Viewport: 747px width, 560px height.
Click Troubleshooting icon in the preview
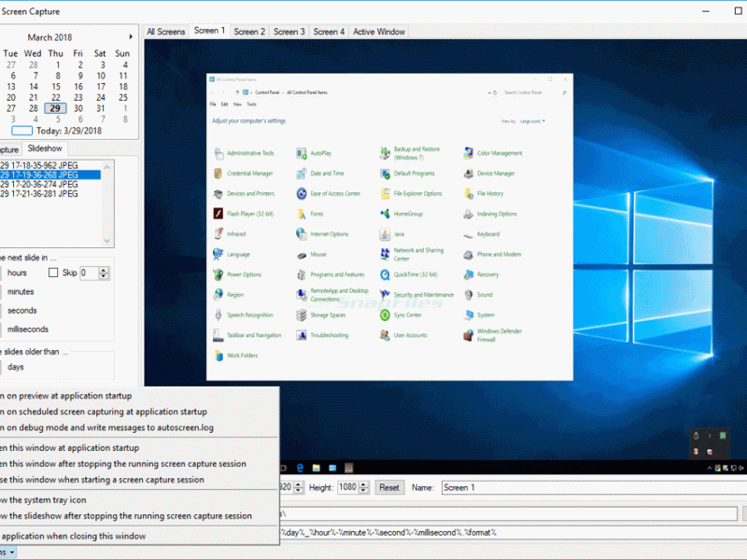point(301,335)
